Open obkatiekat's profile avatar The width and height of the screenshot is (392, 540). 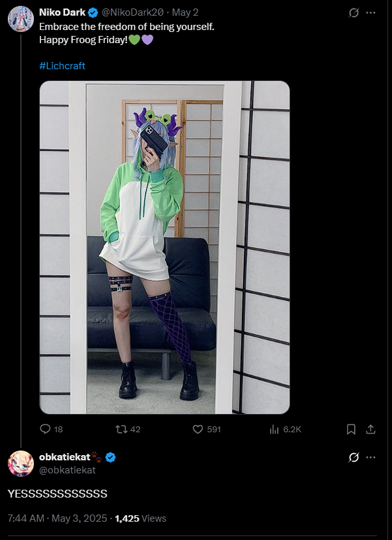(21, 464)
